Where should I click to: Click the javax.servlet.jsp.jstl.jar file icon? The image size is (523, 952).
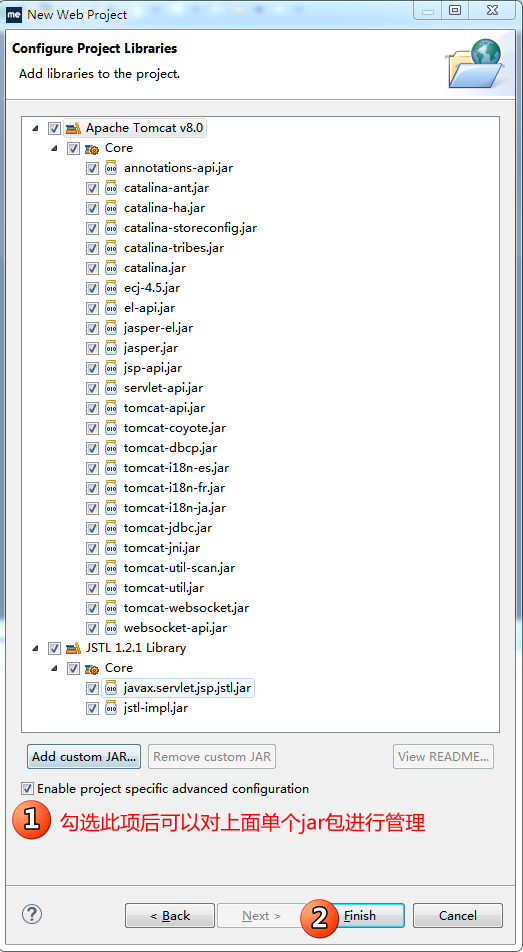111,688
